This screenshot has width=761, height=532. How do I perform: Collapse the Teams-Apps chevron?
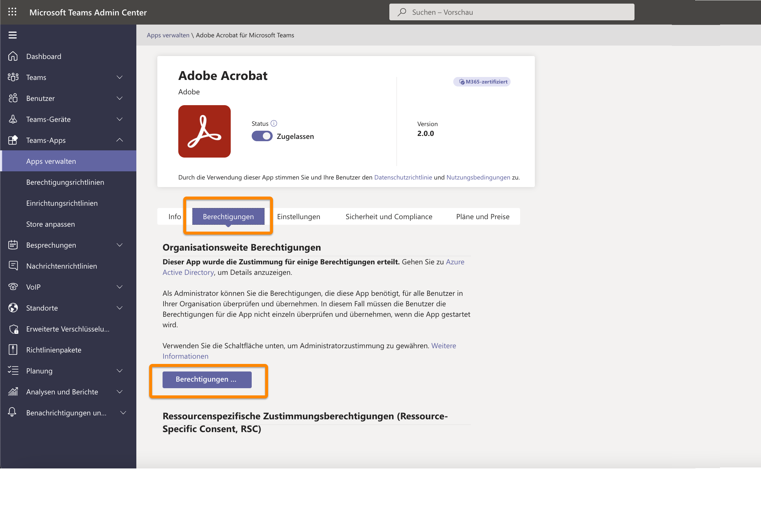tap(120, 140)
